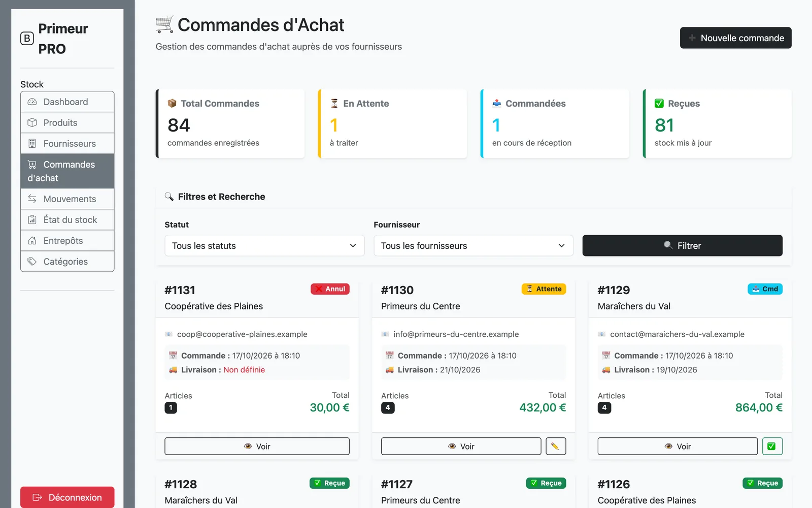Click the Annul status badge on #1131
The height and width of the screenshot is (508, 812).
(330, 289)
